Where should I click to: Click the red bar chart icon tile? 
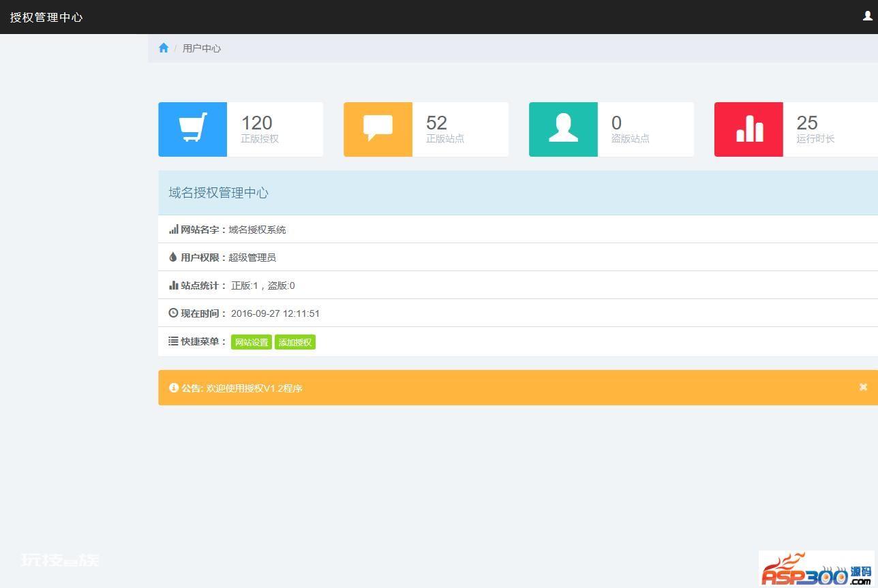pyautogui.click(x=749, y=129)
